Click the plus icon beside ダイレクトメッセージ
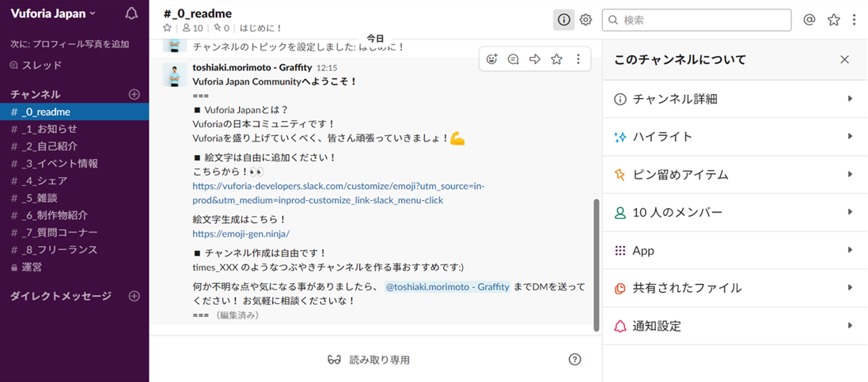The image size is (868, 382). (x=134, y=296)
